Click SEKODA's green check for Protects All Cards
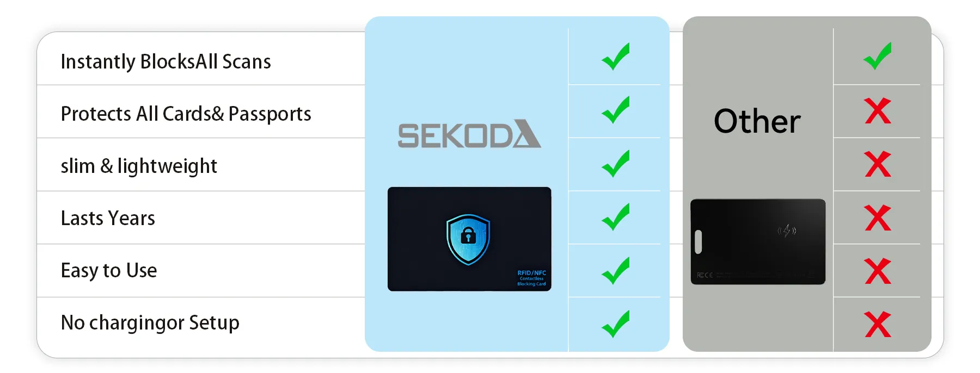 [616, 110]
